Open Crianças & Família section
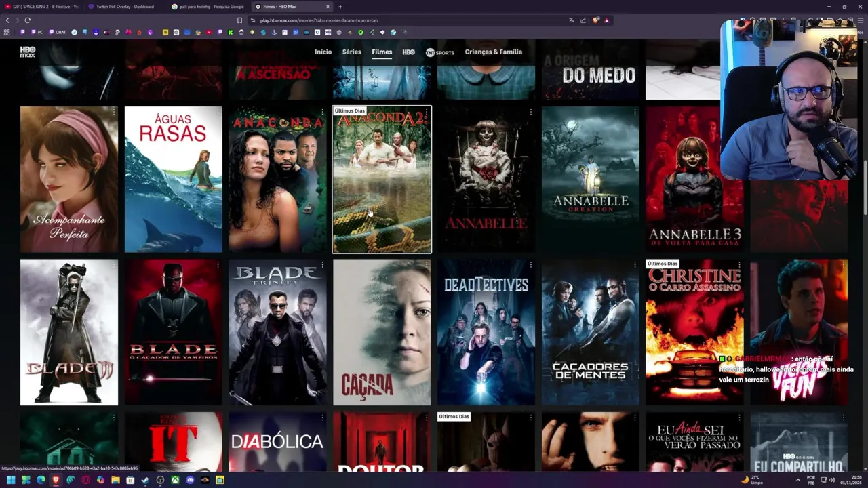Image resolution: width=868 pixels, height=488 pixels. click(x=494, y=52)
